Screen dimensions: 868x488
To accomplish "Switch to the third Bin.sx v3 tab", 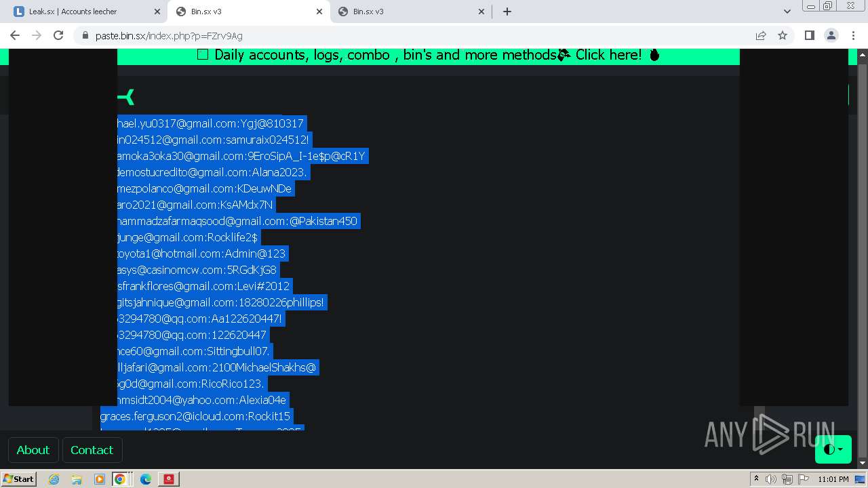I will tap(412, 12).
